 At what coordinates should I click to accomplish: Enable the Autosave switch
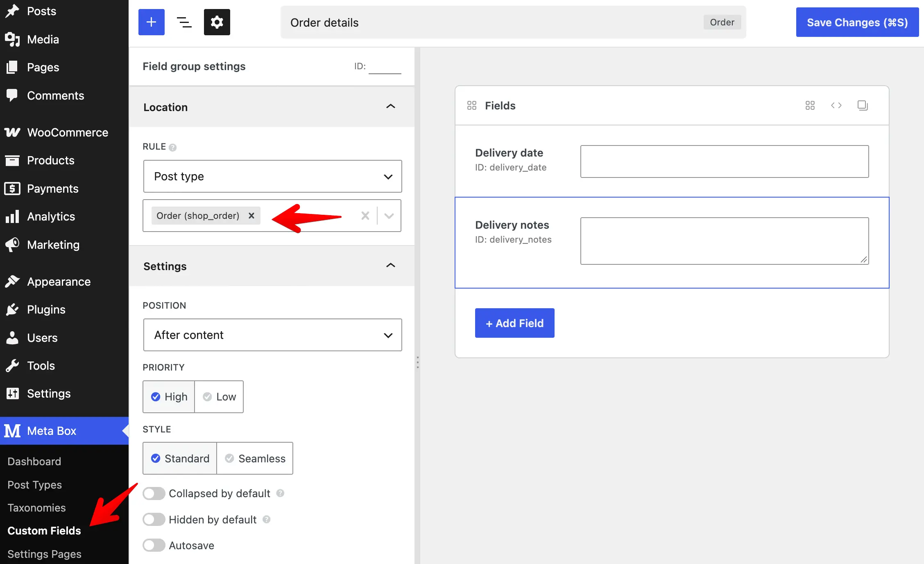tap(154, 545)
